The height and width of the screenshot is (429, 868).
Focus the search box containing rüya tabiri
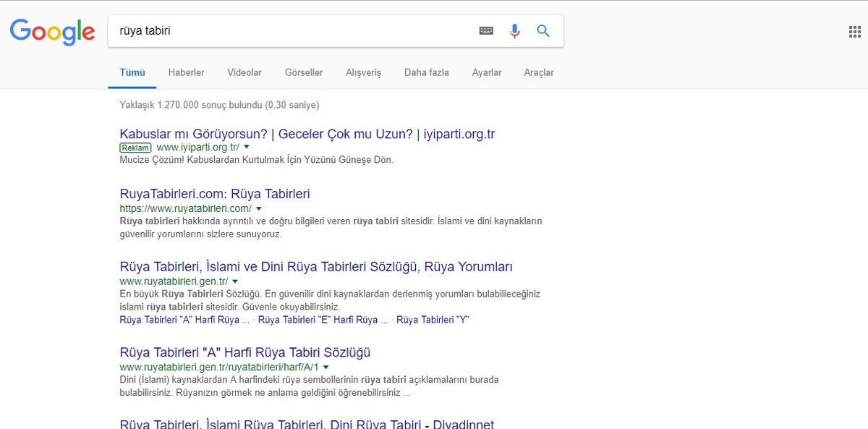pyautogui.click(x=289, y=31)
